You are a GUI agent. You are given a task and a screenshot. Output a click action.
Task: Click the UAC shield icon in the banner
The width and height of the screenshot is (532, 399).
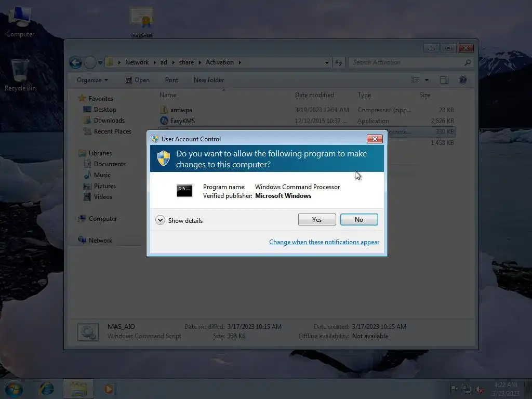pos(164,158)
